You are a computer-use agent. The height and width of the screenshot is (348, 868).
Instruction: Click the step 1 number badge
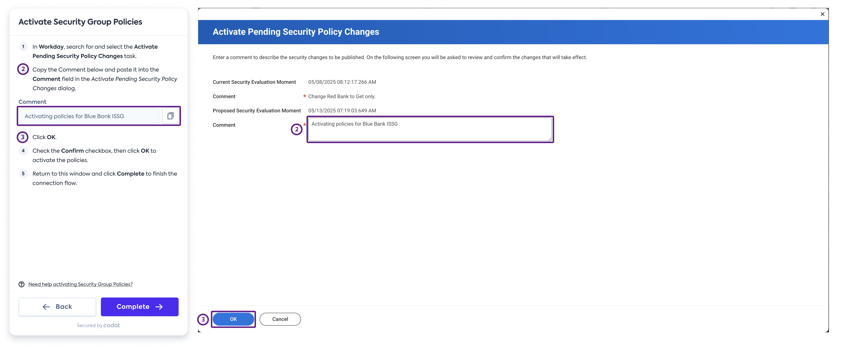pyautogui.click(x=23, y=47)
